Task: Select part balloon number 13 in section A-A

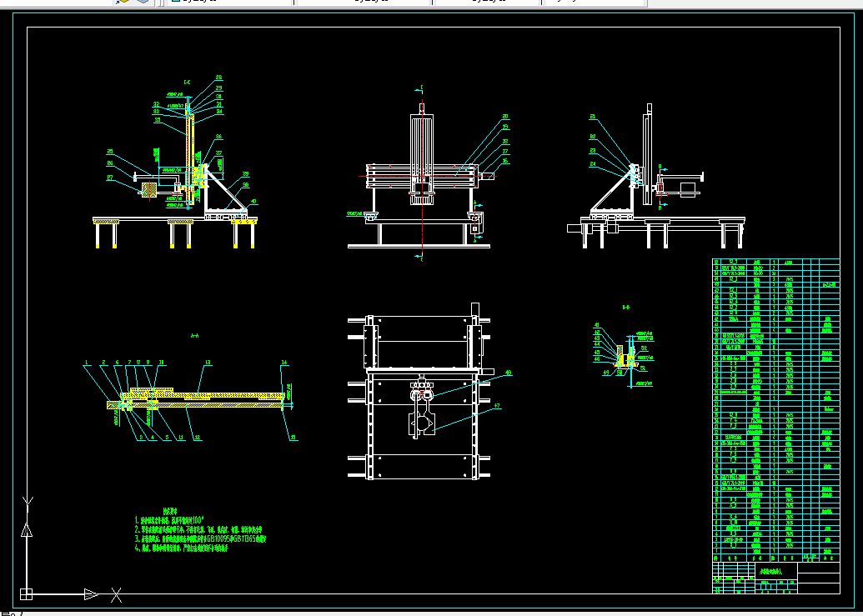Action: click(208, 363)
